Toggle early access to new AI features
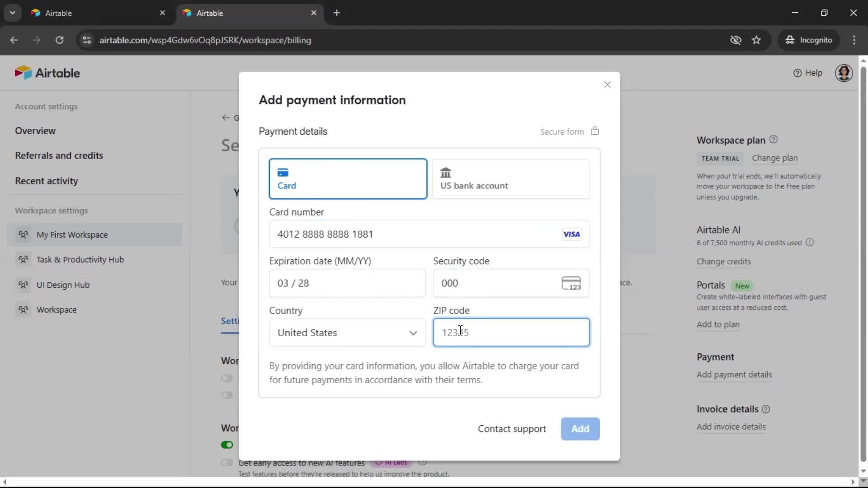Image resolution: width=868 pixels, height=488 pixels. [227, 463]
